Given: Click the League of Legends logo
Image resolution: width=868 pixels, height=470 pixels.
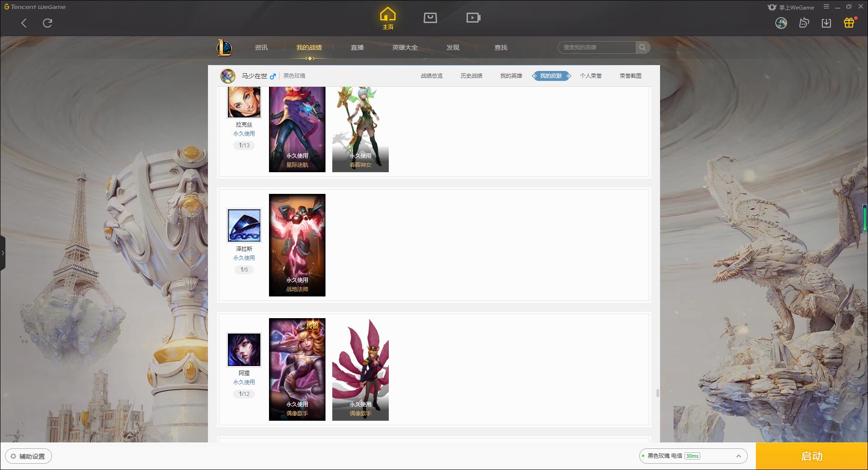Looking at the screenshot, I should (224, 47).
